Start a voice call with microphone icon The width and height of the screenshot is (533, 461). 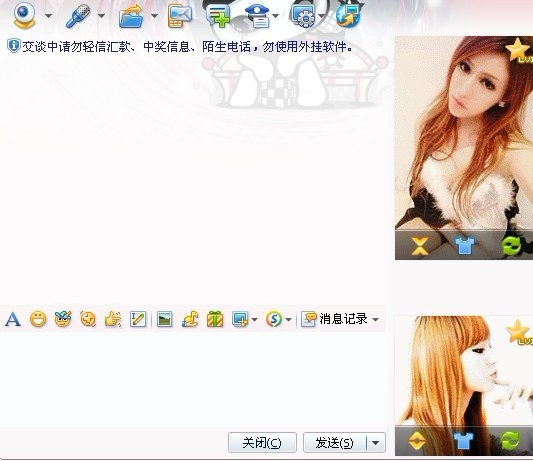(x=79, y=16)
